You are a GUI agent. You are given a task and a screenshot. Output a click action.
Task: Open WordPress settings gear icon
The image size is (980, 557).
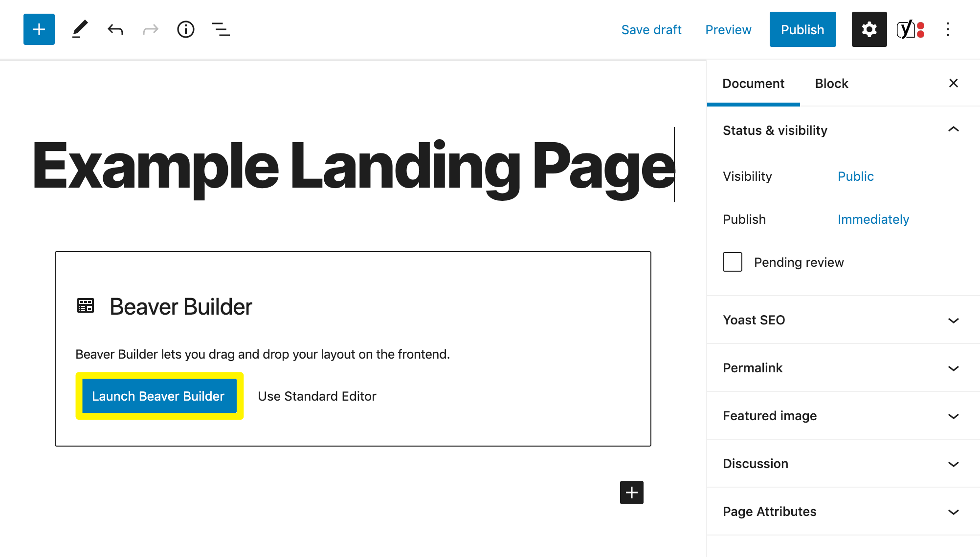tap(869, 30)
